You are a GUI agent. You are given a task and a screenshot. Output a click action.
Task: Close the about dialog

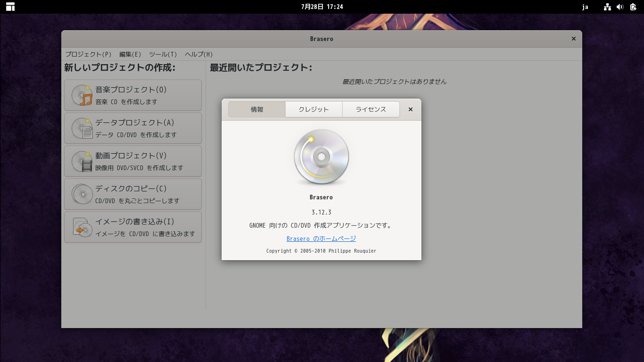tap(411, 109)
